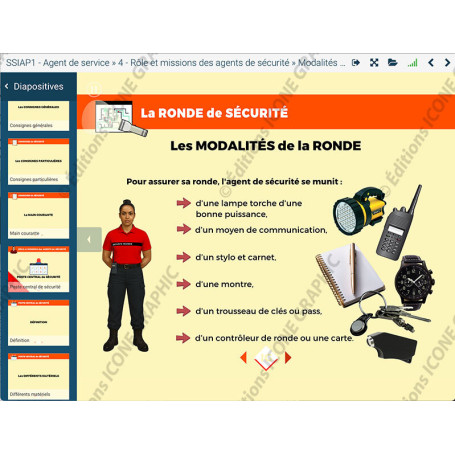Screen dimensions: 455x455
Task: Click the red previous-slide arrow below the list
Action: tap(243, 358)
